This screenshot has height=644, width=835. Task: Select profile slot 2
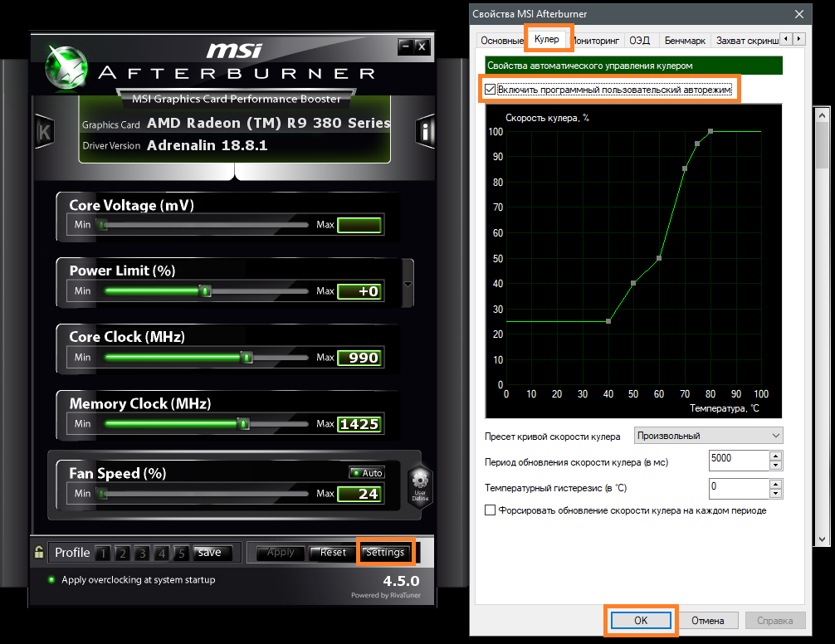pyautogui.click(x=123, y=553)
